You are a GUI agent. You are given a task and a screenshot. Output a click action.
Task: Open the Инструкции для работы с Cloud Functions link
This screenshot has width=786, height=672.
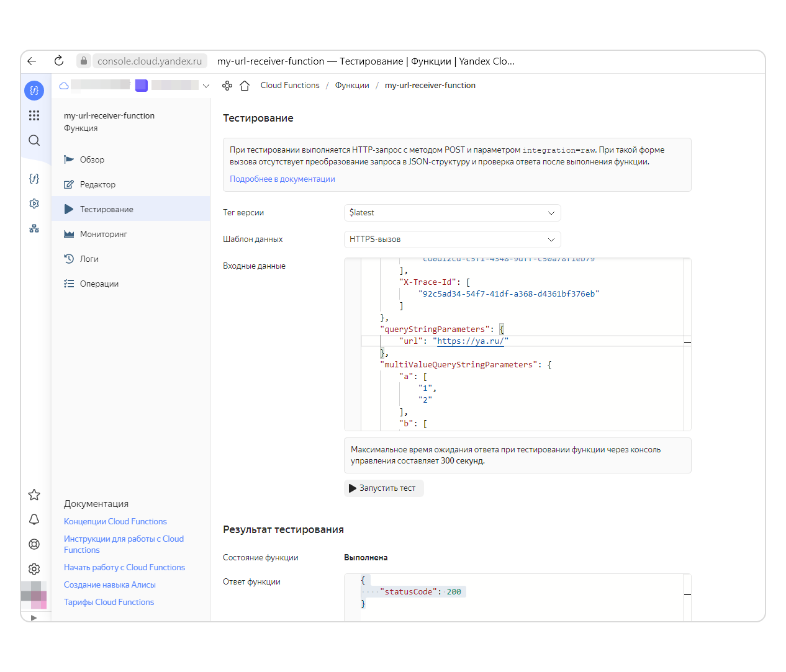[x=124, y=545]
